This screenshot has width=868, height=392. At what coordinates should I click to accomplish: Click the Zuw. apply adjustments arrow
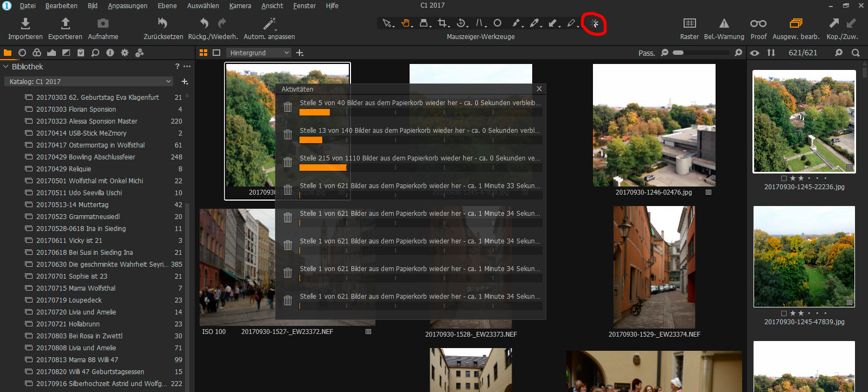click(851, 23)
